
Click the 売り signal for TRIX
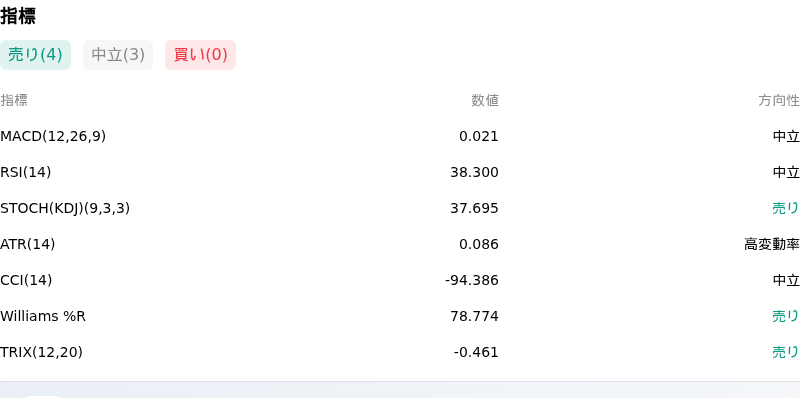pyautogui.click(x=786, y=352)
